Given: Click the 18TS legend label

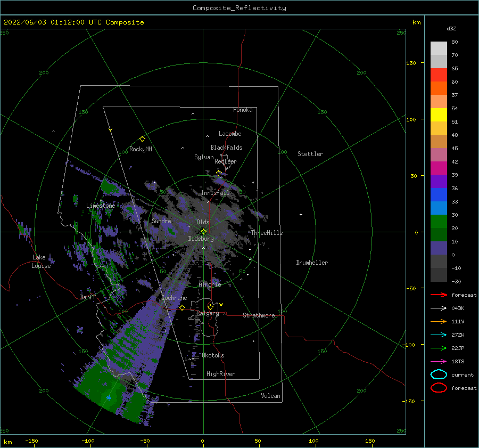Looking at the screenshot, I should [458, 362].
